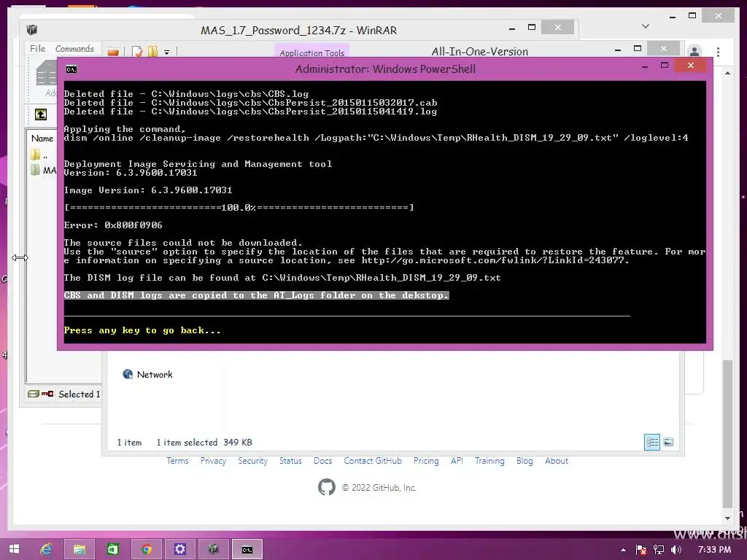Click the WinRAR status bar drive icon
The width and height of the screenshot is (747, 560).
[x=34, y=394]
